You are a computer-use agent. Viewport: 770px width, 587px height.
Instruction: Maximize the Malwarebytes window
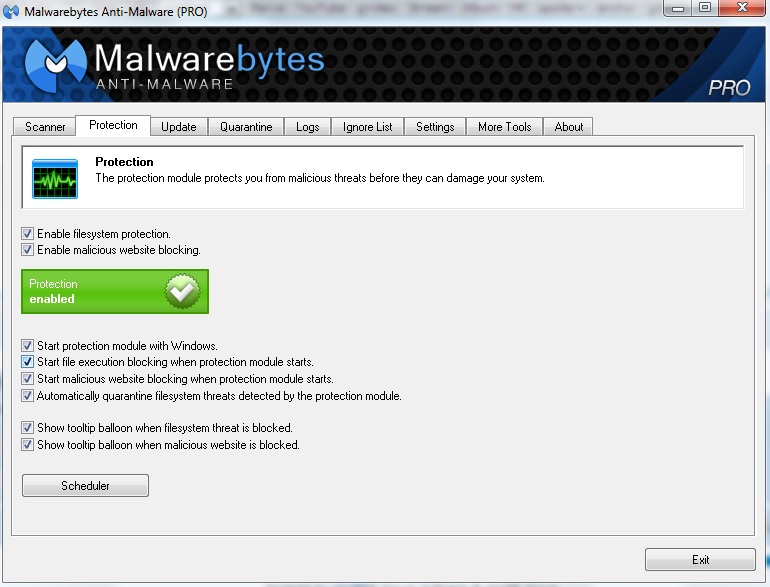[x=705, y=8]
